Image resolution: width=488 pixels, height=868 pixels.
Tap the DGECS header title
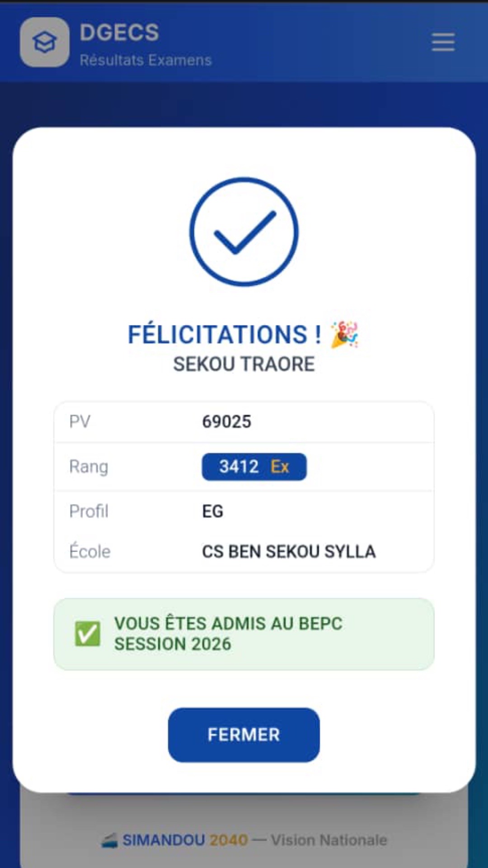119,33
